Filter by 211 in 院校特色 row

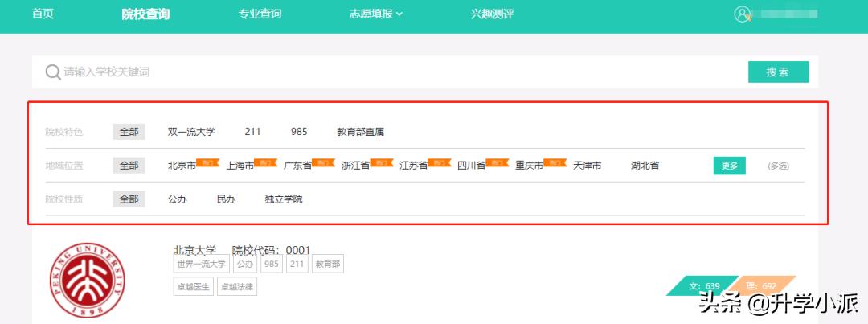pos(252,132)
